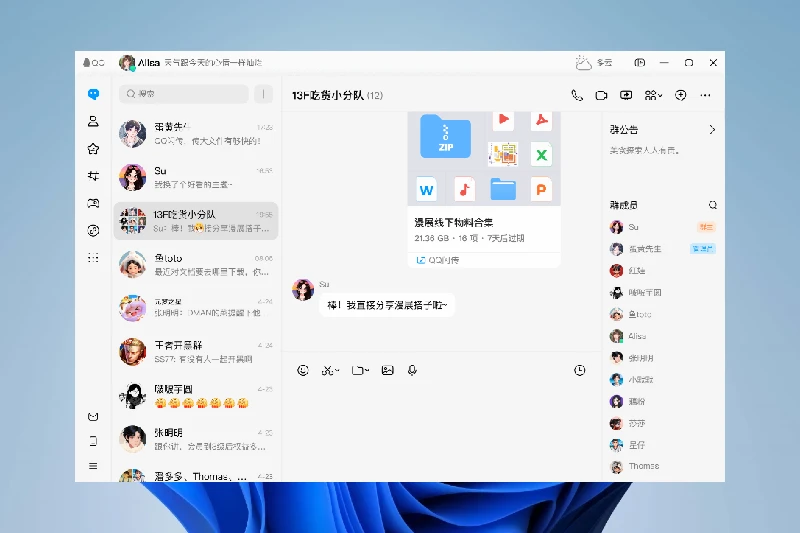
Task: Open the chat with 鱼lolo
Action: coord(195,265)
